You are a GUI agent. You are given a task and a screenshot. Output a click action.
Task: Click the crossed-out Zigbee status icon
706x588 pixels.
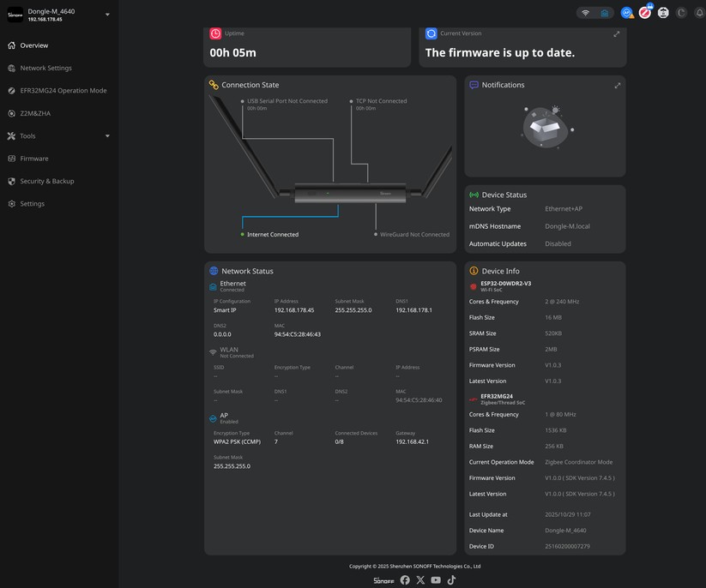click(645, 12)
